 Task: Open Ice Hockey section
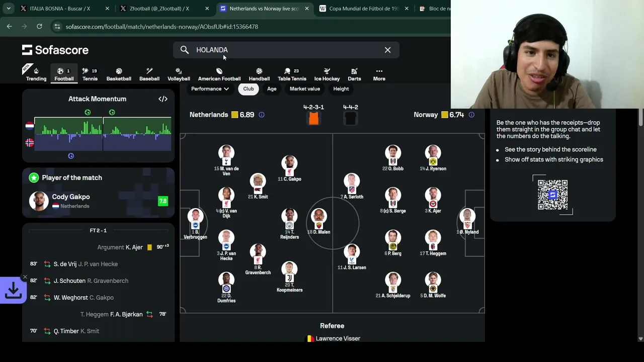327,74
